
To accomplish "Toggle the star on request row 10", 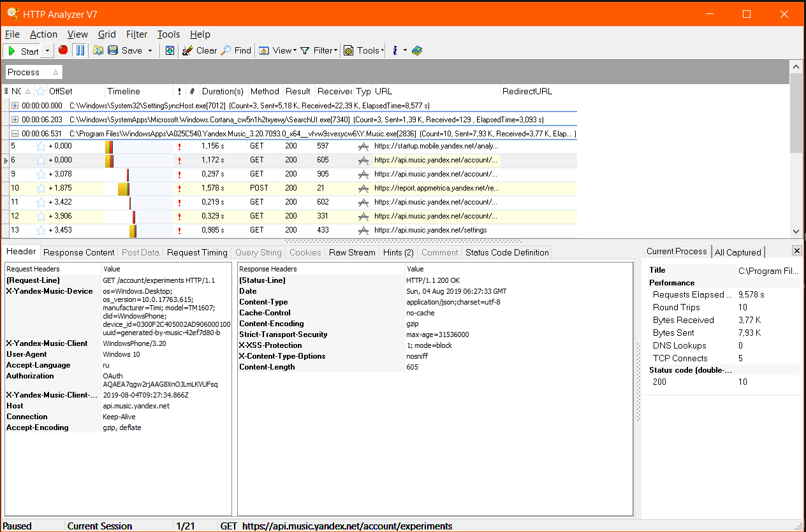I will pyautogui.click(x=41, y=188).
